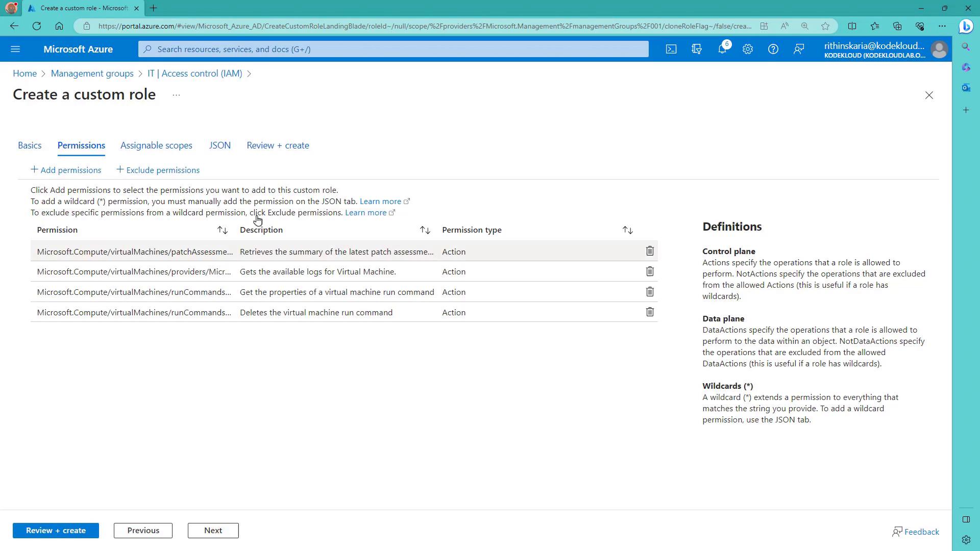Image resolution: width=980 pixels, height=551 pixels.
Task: Focus the Azure search resources box
Action: click(x=393, y=49)
